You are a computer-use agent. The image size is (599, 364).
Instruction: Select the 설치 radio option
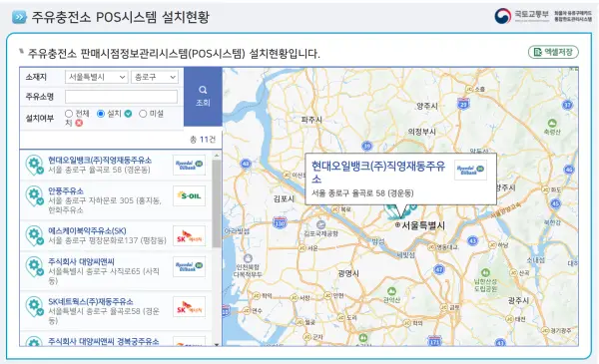tap(101, 114)
